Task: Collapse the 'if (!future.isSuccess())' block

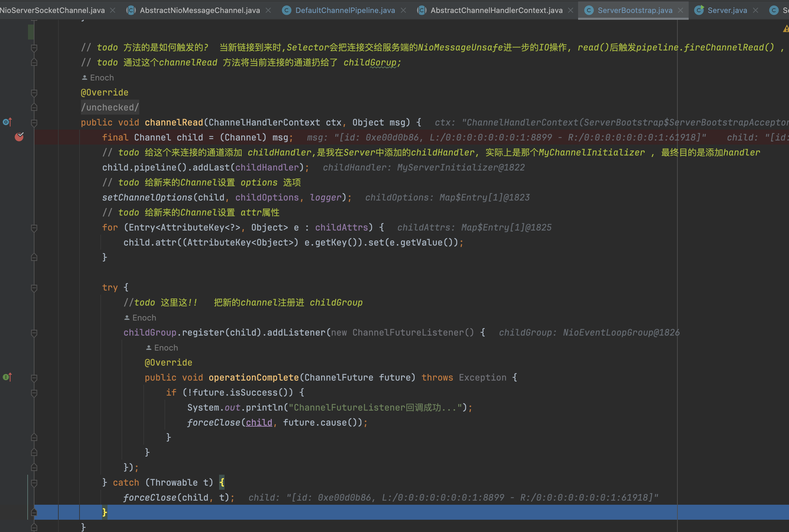Action: [x=34, y=393]
